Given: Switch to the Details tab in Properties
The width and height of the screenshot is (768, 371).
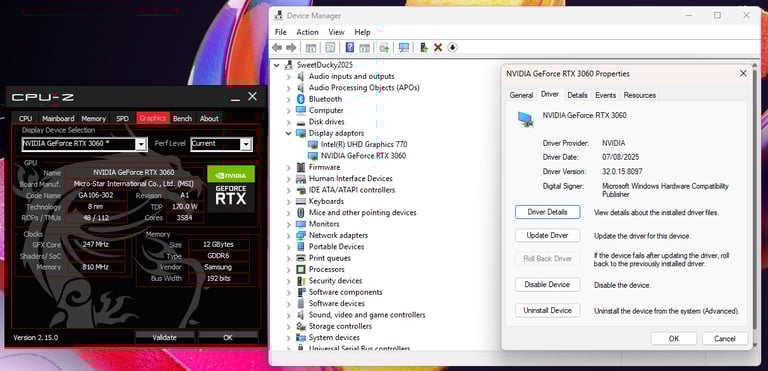Looking at the screenshot, I should point(577,95).
